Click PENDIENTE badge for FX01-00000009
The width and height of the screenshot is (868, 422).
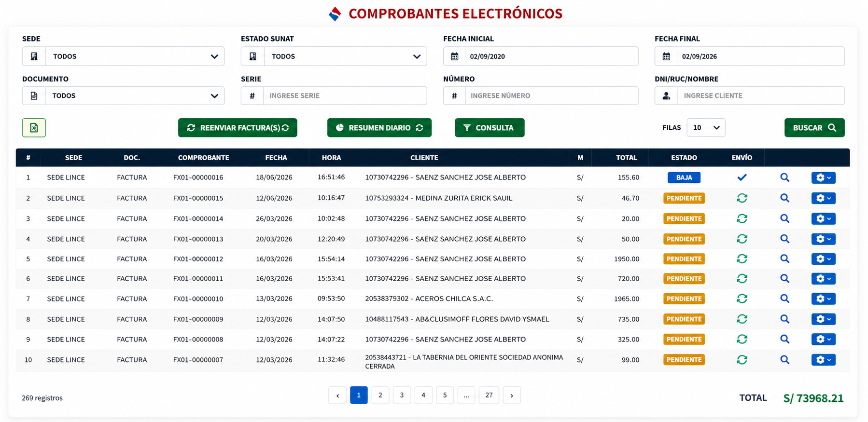tap(684, 319)
